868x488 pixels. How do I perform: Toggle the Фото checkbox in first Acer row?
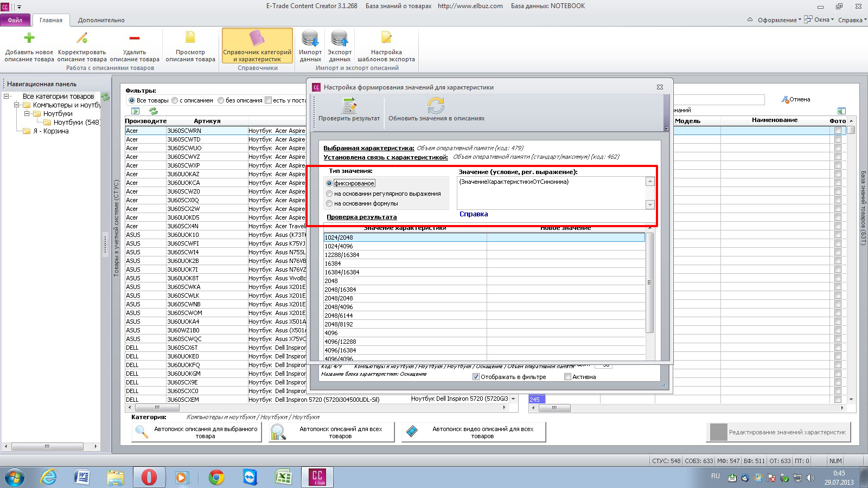[x=838, y=131]
